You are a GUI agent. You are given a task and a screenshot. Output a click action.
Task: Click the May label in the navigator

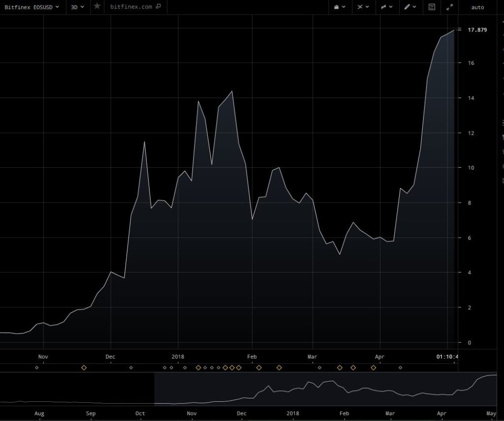[x=491, y=414]
